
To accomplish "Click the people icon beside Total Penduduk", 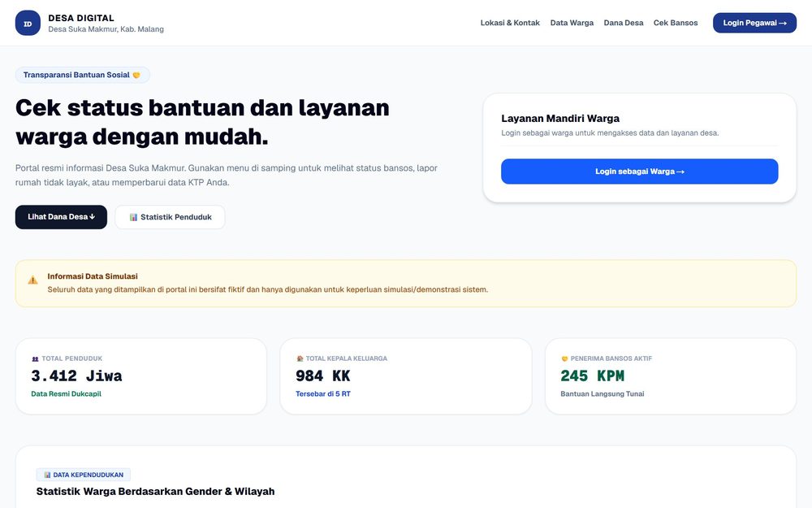I will coord(35,358).
